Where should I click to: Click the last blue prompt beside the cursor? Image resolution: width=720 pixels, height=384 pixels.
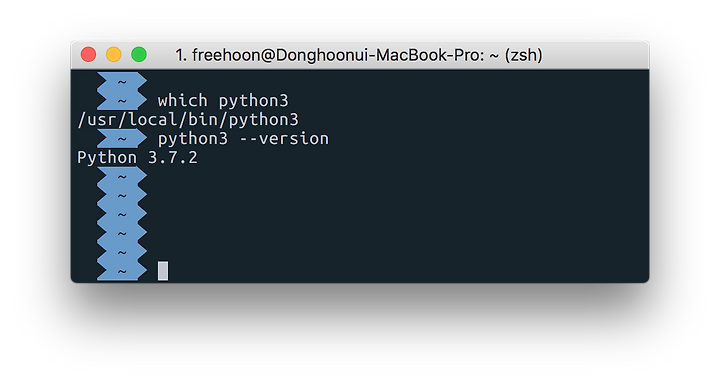tap(122, 271)
